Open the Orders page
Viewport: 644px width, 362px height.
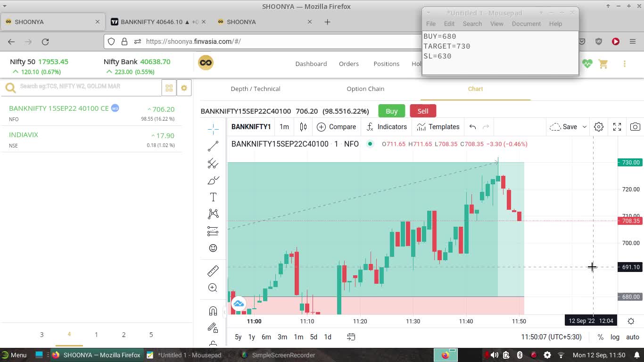(349, 64)
